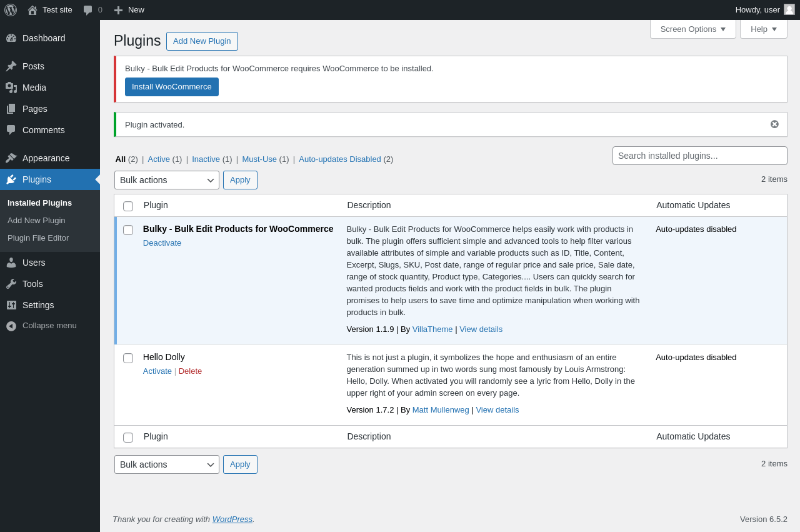Open the Pages menu label
800x532 pixels.
(x=35, y=109)
